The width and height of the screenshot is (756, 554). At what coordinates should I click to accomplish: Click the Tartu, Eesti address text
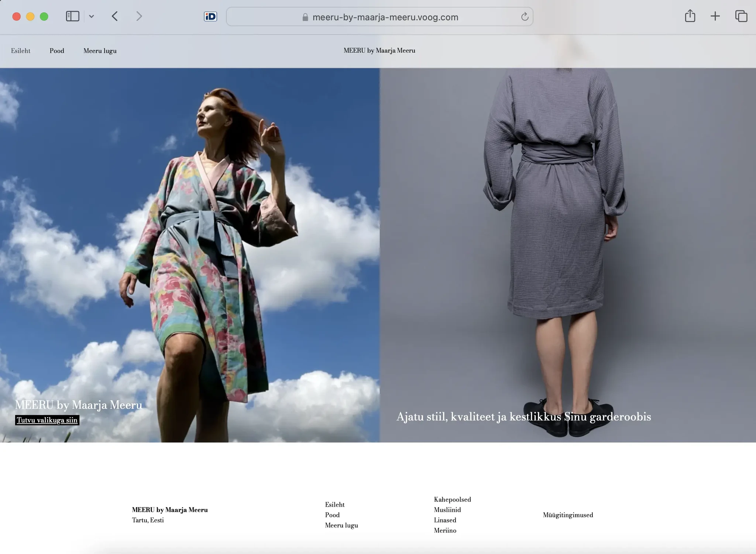(x=148, y=520)
